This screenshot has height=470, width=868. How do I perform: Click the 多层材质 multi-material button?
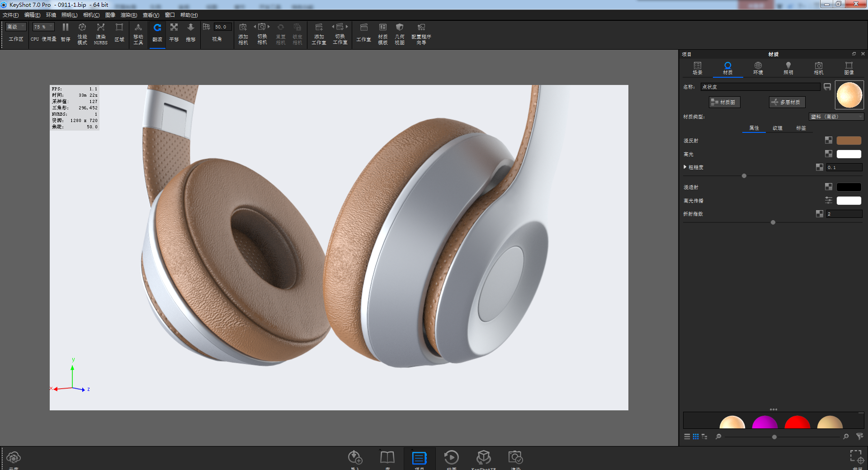tap(787, 102)
